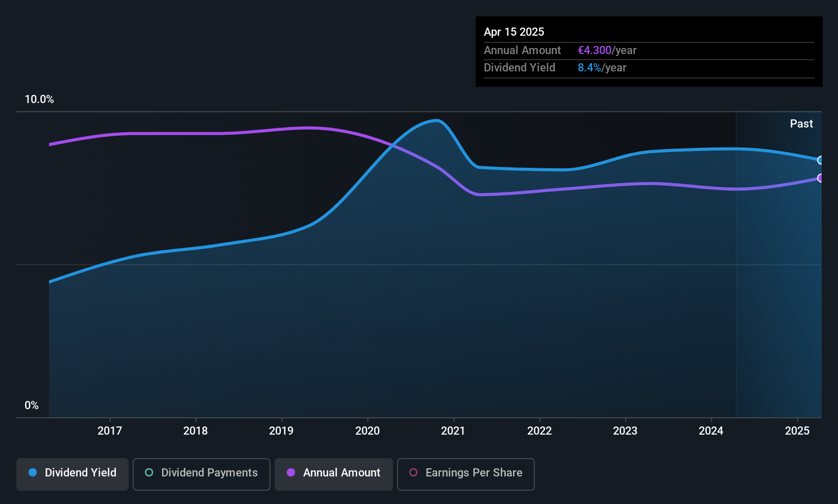Click the 2018 x-axis label
838x504 pixels.
click(195, 431)
